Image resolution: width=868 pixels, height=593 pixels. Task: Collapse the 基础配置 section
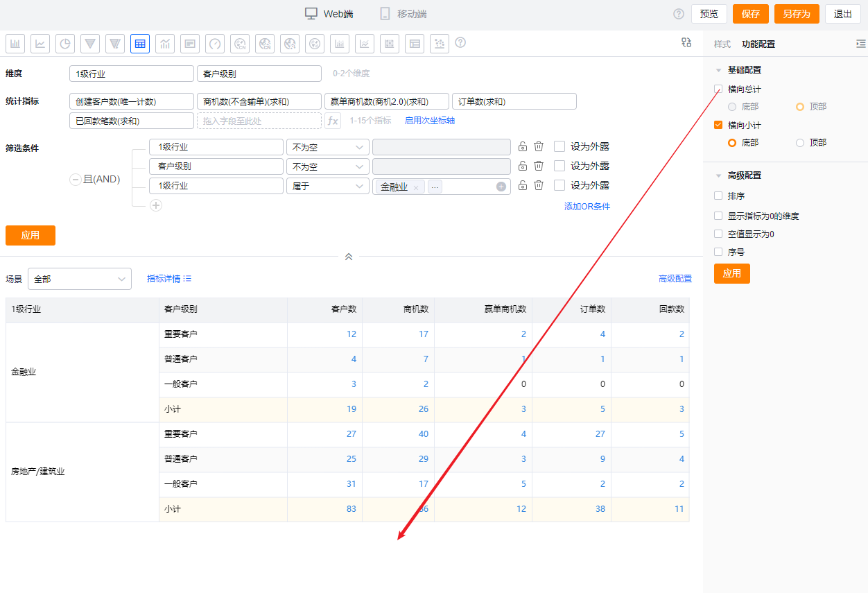pyautogui.click(x=718, y=70)
